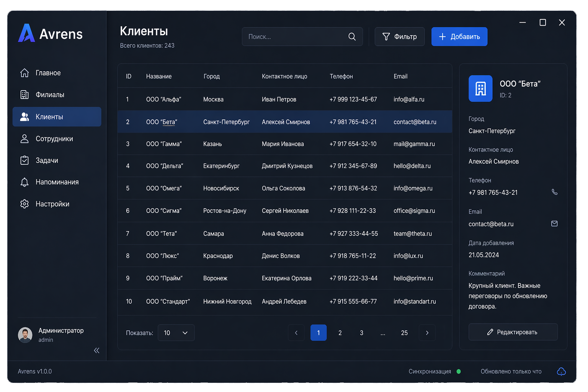The width and height of the screenshot is (588, 392).
Task: Click the envelope icon beside contact@beta.ru
Action: [554, 224]
